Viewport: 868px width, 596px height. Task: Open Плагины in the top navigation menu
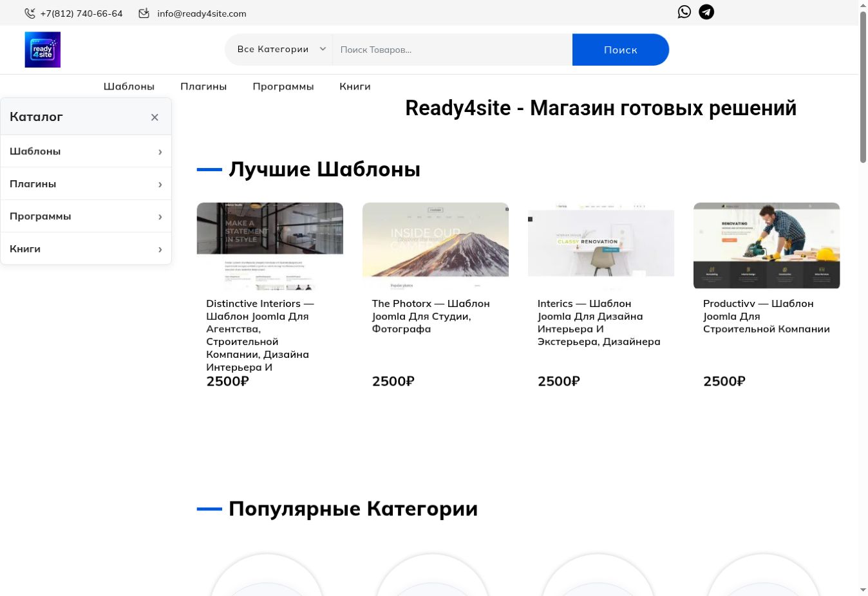point(203,86)
